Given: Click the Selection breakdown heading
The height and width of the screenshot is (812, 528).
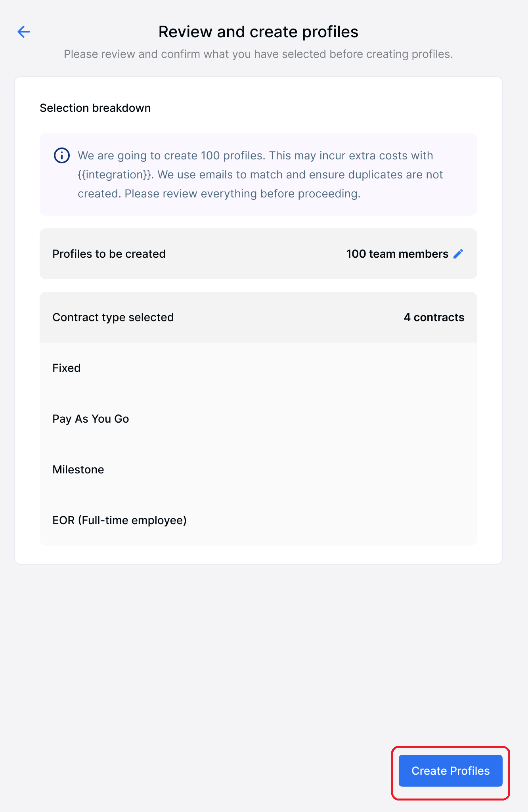Looking at the screenshot, I should click(95, 108).
